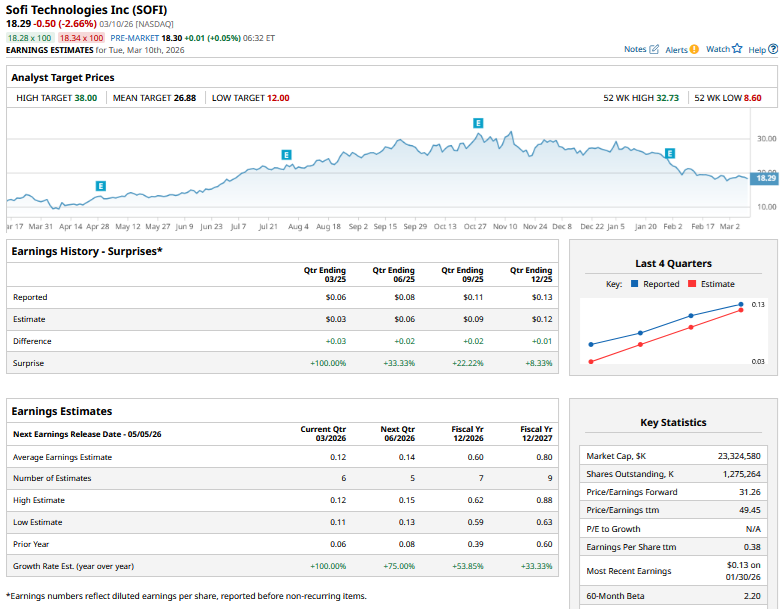Click the red ask box 18.34 x 100
Viewport: 783px width, 609px height.
[x=82, y=37]
